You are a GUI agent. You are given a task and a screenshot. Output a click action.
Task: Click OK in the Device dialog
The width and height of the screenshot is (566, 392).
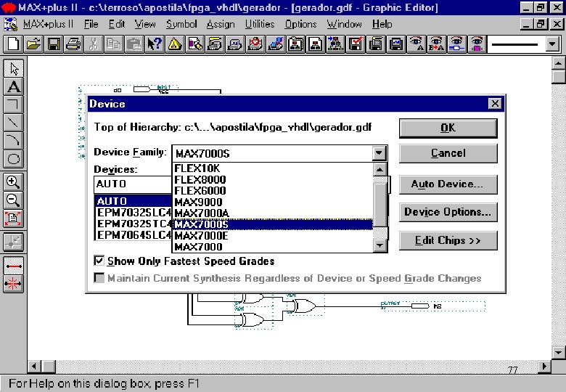pos(448,128)
